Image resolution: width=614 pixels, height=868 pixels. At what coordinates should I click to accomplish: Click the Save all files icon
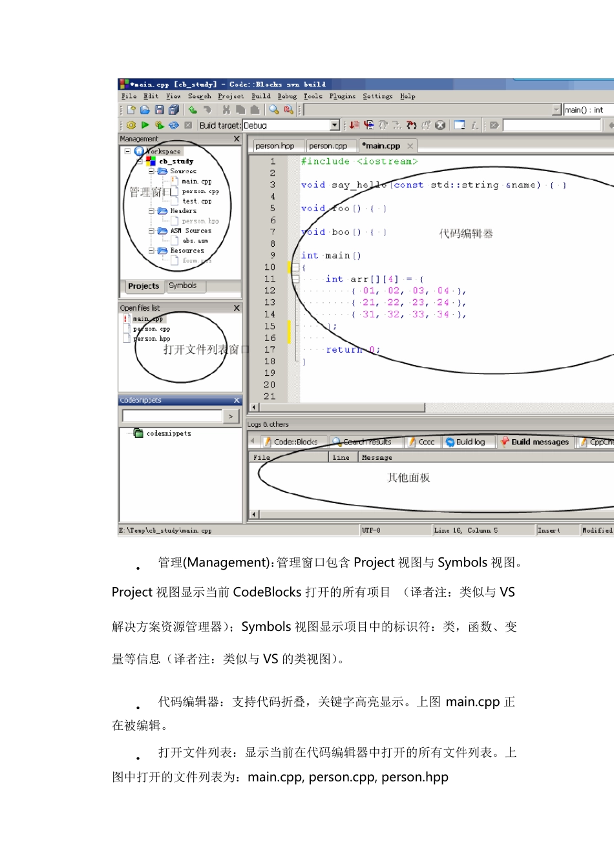(173, 110)
